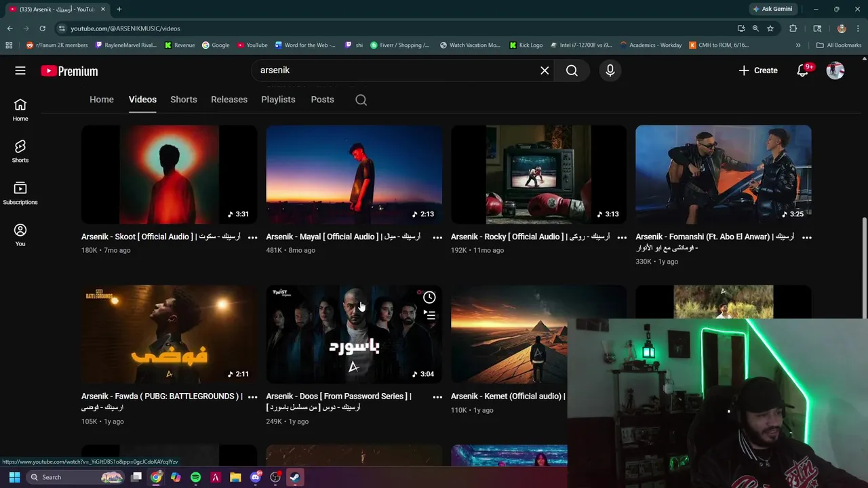
Task: Open Subscriptions in the left sidebar
Action: coord(20,194)
